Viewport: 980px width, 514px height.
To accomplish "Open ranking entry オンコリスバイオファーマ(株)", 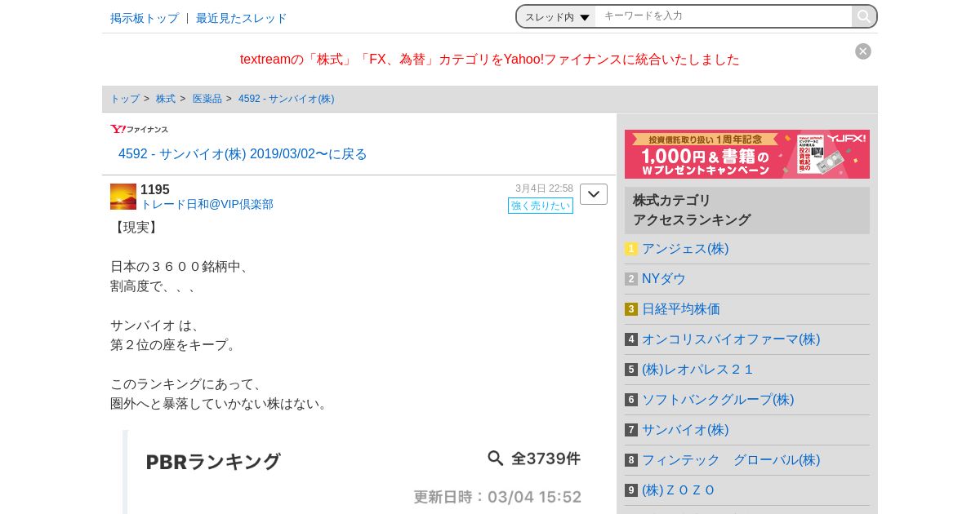I will click(x=731, y=339).
